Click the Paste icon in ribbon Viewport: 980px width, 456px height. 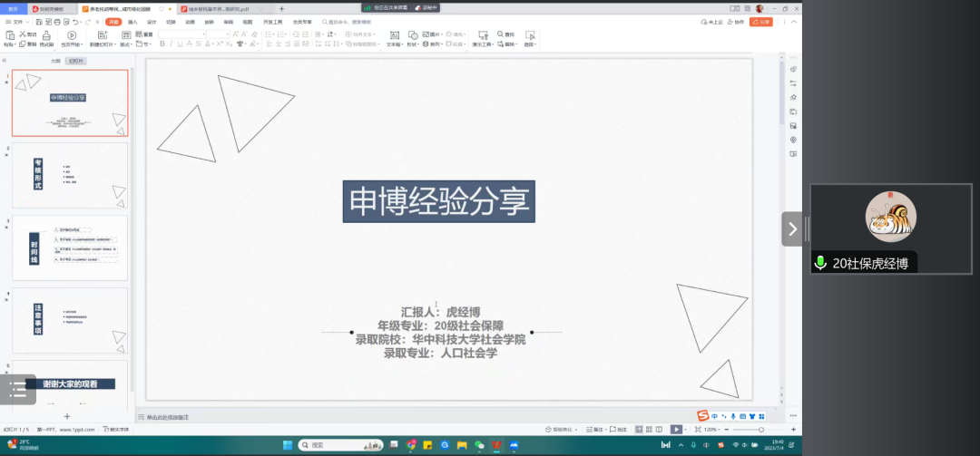(9, 36)
